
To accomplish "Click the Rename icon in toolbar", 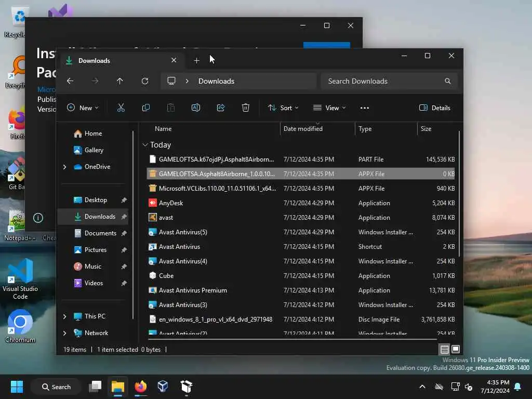I will (196, 108).
